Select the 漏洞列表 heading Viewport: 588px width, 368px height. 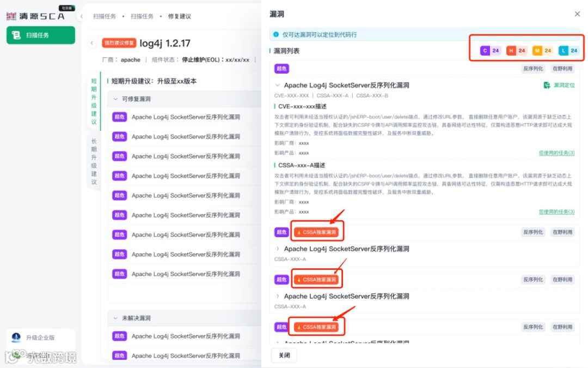(286, 51)
